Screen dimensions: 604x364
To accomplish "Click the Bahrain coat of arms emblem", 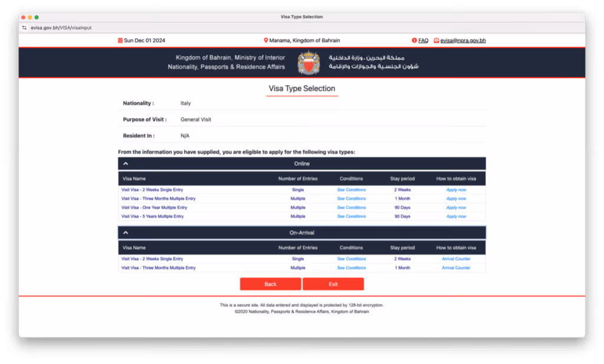I will click(308, 63).
